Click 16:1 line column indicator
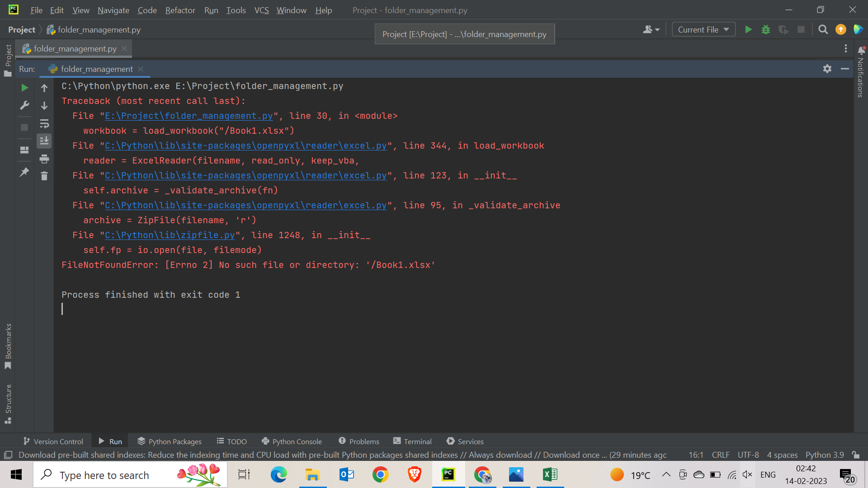The image size is (868, 488). coord(696,455)
